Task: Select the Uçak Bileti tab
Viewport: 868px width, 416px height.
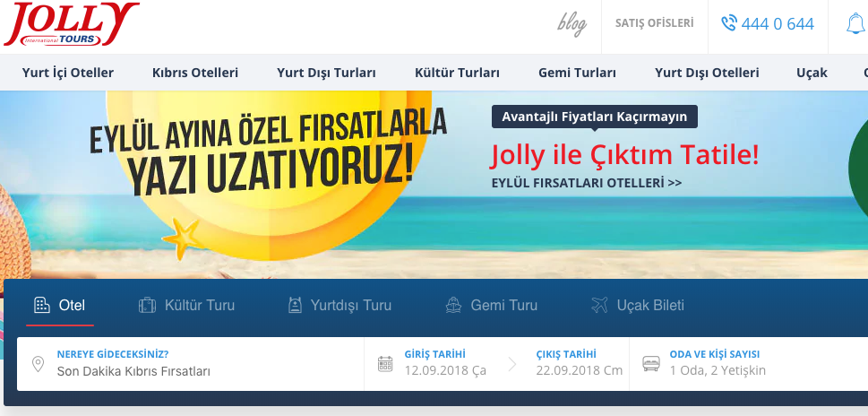Action: [x=638, y=305]
